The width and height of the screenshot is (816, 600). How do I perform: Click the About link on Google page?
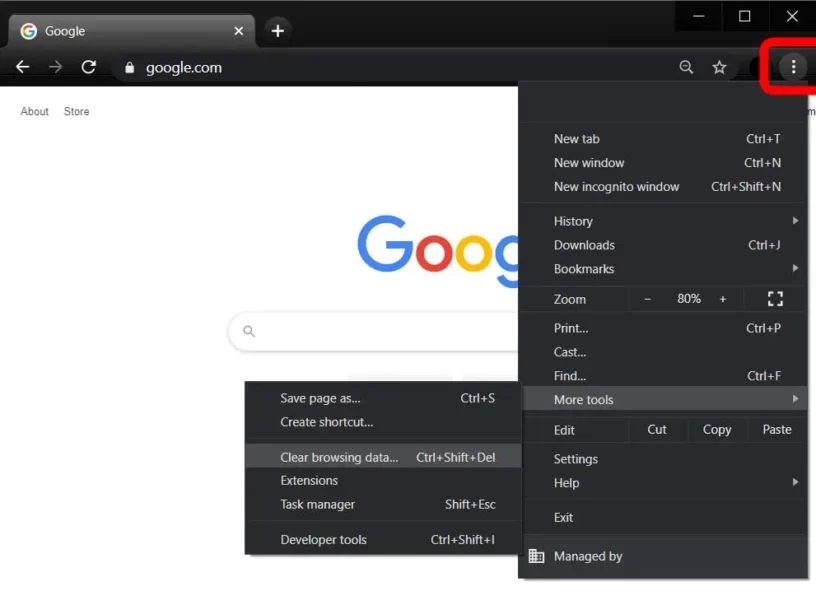(34, 111)
